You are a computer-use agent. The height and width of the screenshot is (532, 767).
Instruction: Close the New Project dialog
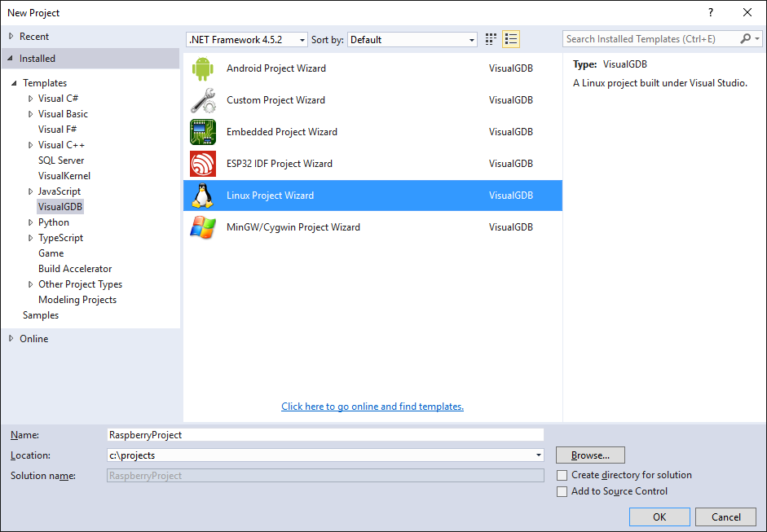747,13
